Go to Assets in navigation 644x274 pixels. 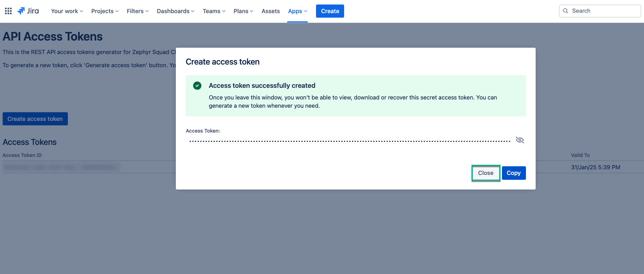[270, 11]
